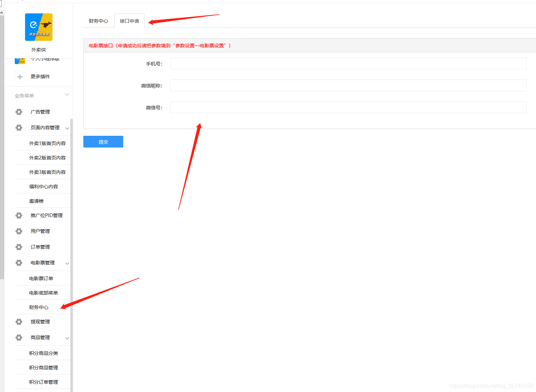The height and width of the screenshot is (392, 536).
Task: Open 更多插件 in the sidebar
Action: point(40,76)
